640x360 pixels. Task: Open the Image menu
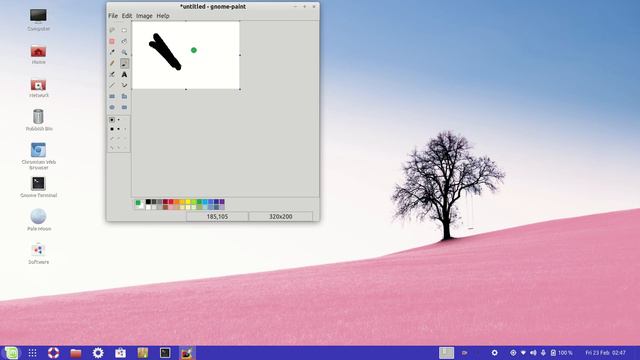[144, 16]
